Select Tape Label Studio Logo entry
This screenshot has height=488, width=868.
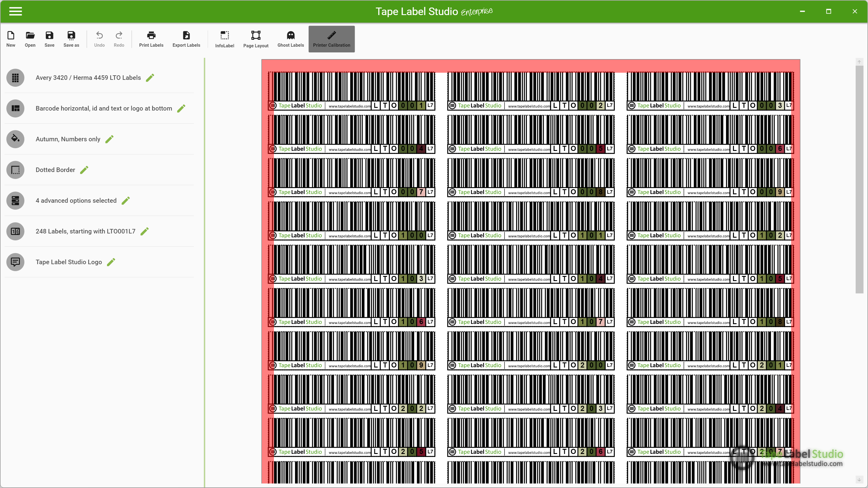[x=69, y=262]
